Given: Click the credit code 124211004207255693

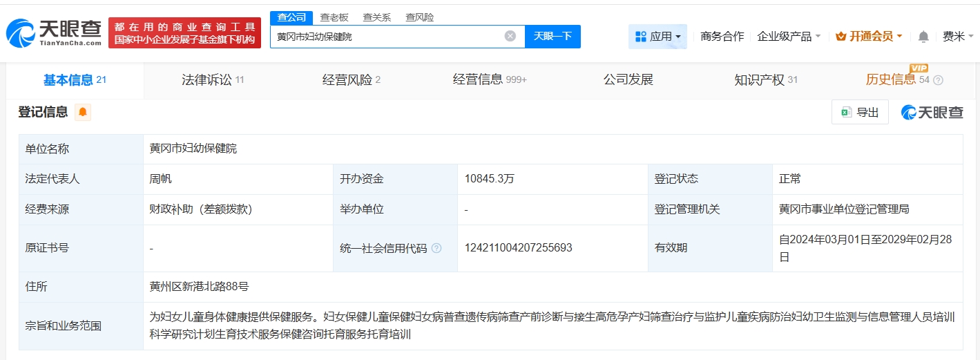Looking at the screenshot, I should pyautogui.click(x=519, y=248).
